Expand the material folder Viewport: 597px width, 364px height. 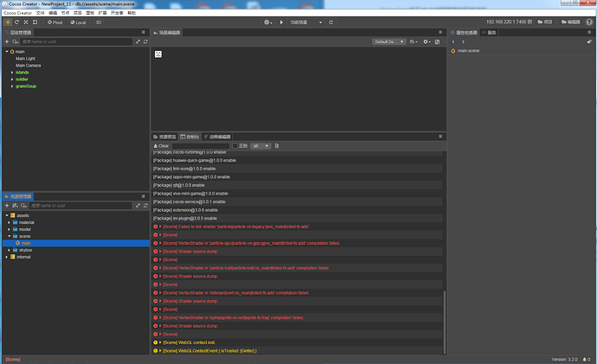[10, 222]
